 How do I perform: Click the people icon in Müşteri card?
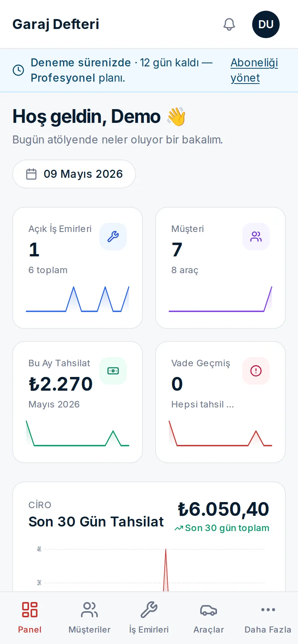coord(256,237)
